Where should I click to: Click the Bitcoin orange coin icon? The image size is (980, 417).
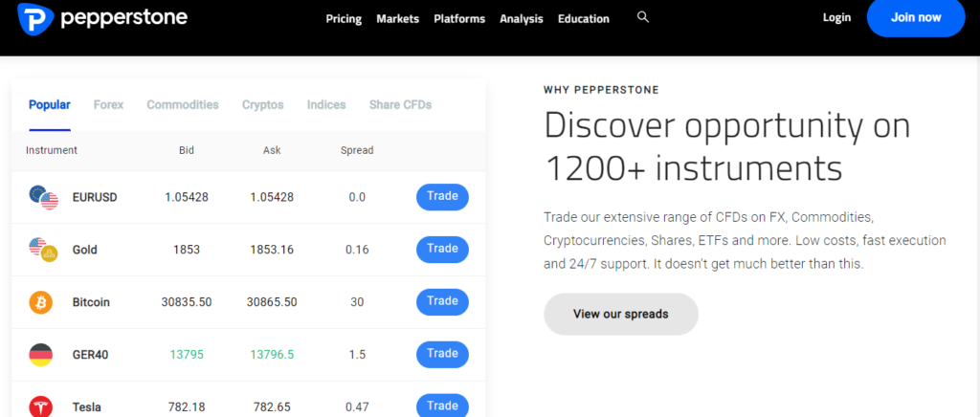pos(41,303)
